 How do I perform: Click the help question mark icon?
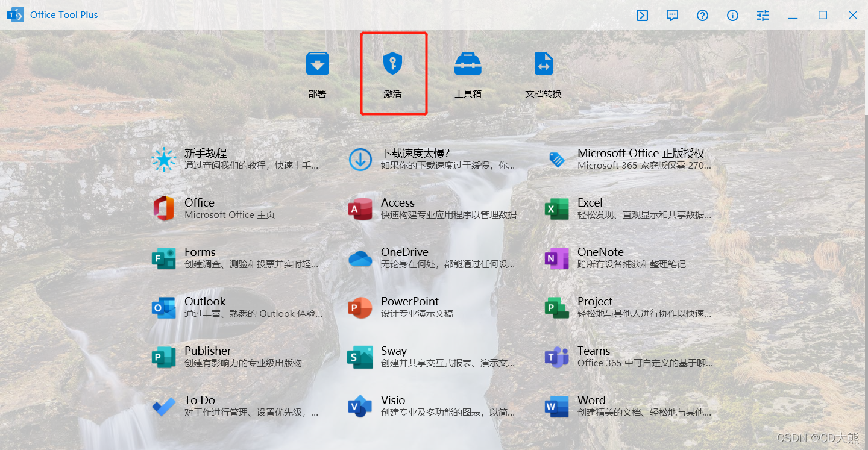[702, 15]
